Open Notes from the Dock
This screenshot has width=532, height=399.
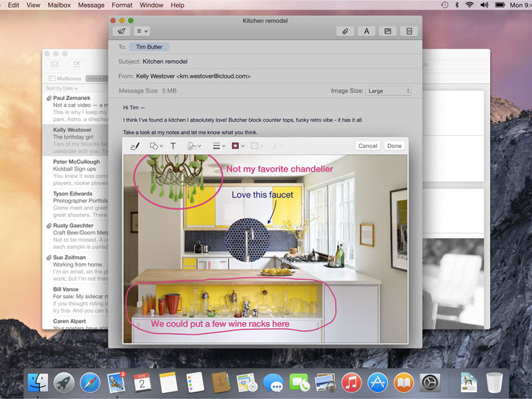coord(169,383)
